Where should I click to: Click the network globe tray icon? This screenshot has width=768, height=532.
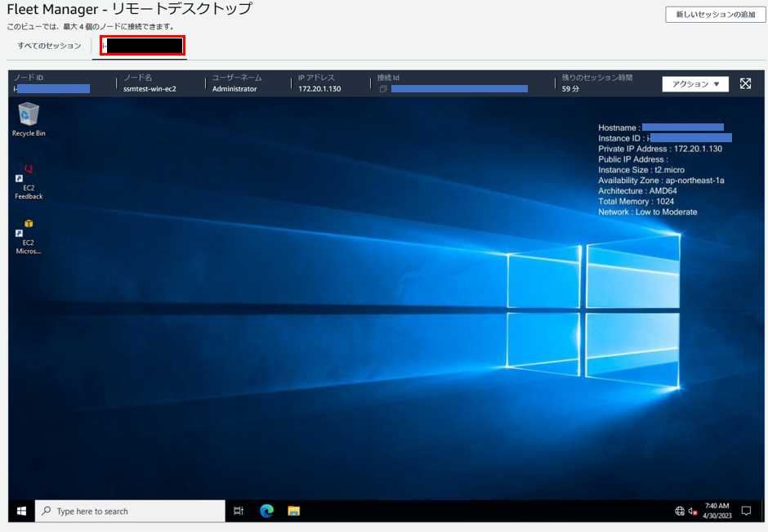click(x=679, y=512)
